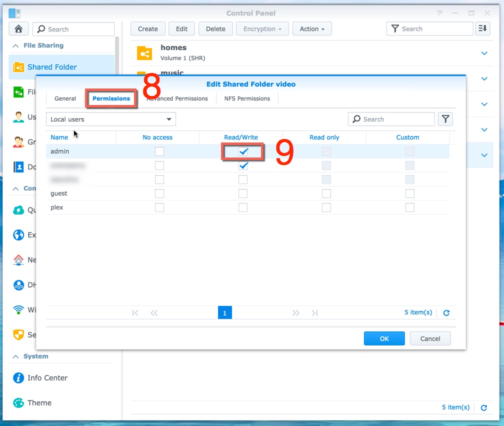Select Shared Folder in the sidebar
This screenshot has height=426, width=504.
52,67
